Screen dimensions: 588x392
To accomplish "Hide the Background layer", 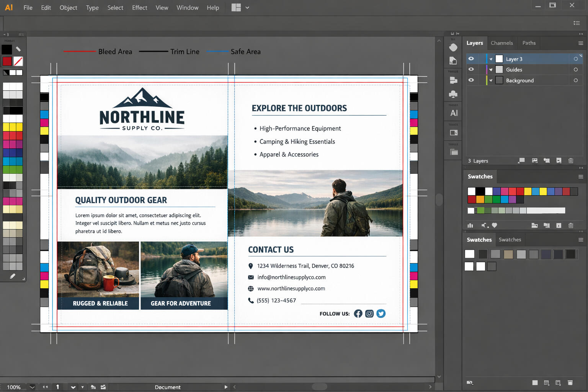I will pos(471,80).
